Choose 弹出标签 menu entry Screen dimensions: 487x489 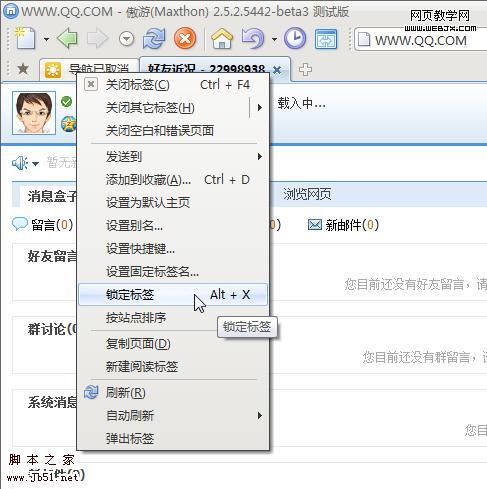coord(173,439)
